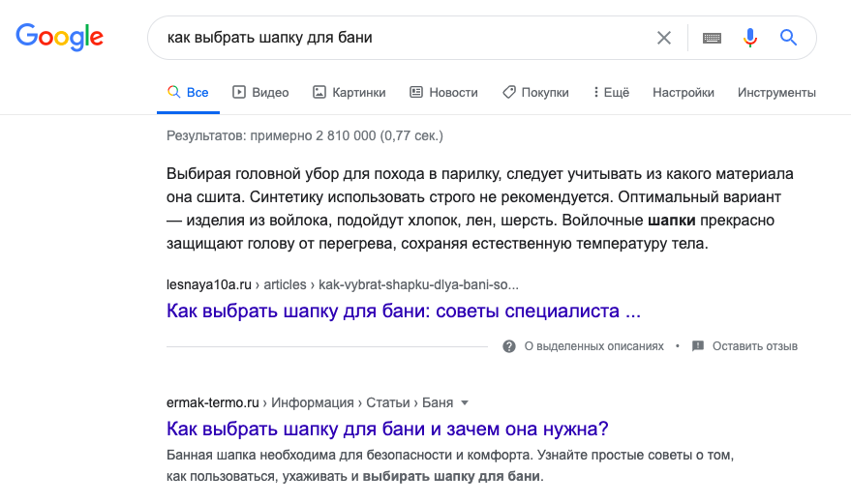Click into the search input field

point(402,38)
